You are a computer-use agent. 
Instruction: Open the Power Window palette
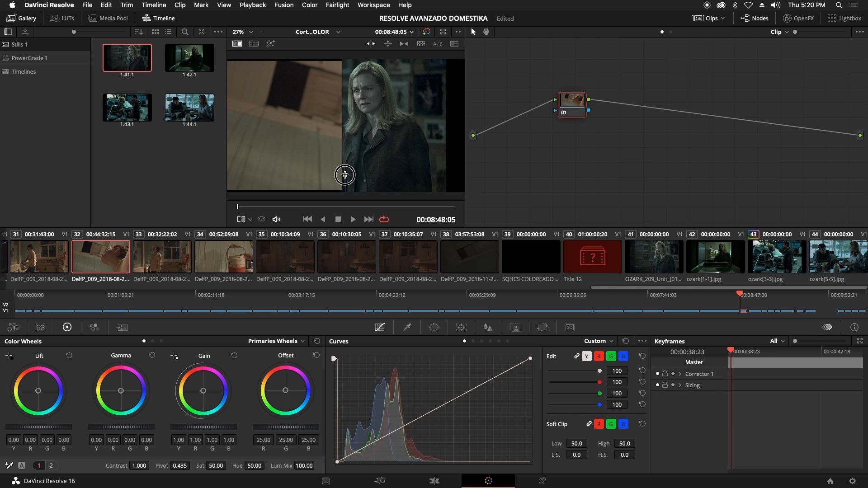coord(434,327)
